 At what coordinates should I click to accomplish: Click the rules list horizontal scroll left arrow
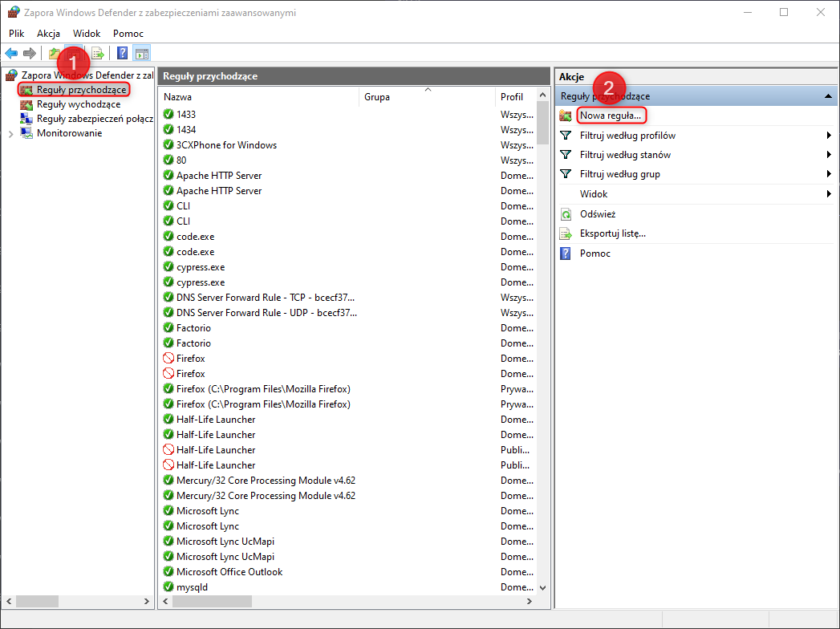pos(165,602)
